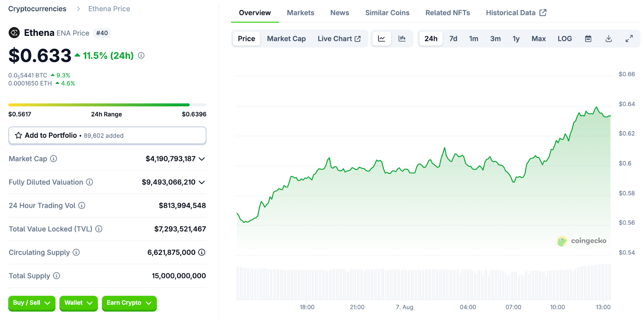
Task: Select Max time range
Action: point(539,39)
